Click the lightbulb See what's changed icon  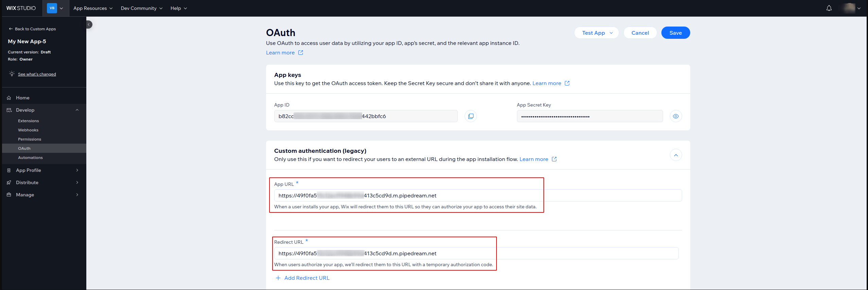(x=12, y=74)
